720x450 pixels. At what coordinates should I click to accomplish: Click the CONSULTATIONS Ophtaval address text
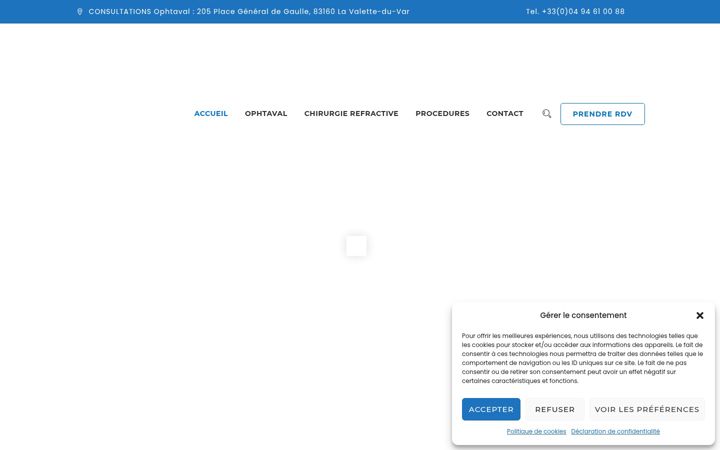coord(249,11)
